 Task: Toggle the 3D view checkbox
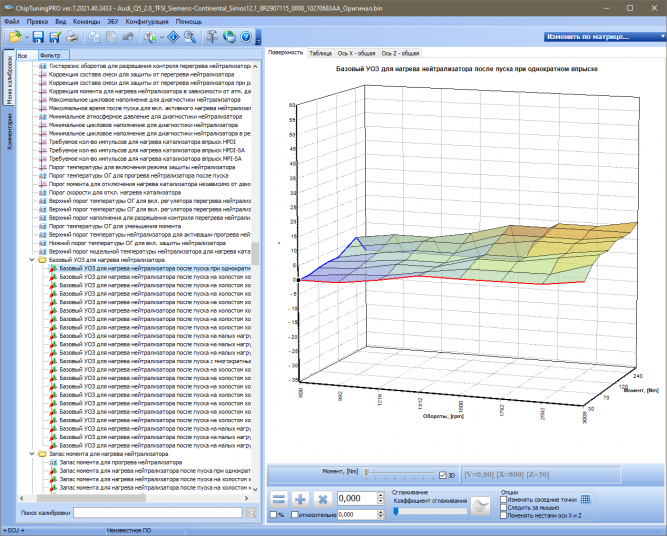443,475
